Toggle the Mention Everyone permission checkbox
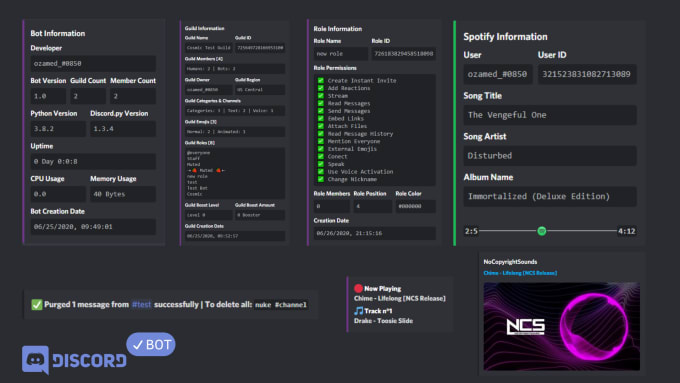680x383 pixels. 320,141
